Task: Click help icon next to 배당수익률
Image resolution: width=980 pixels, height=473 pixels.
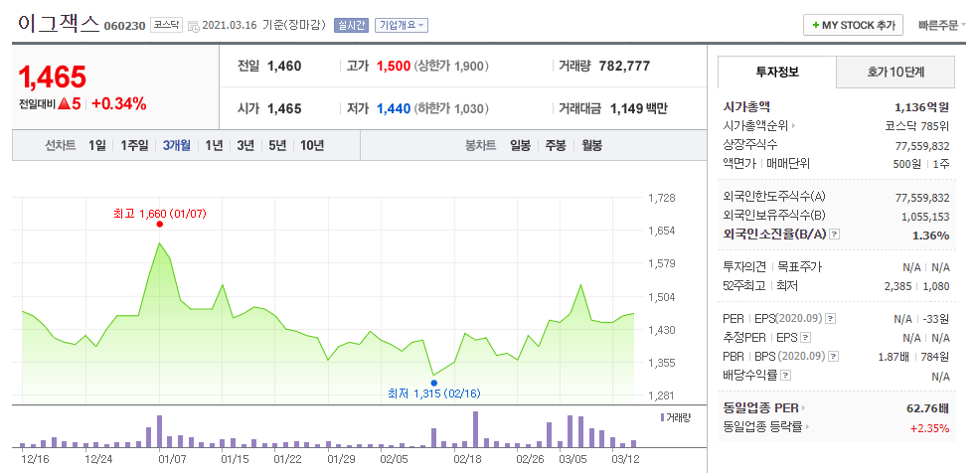Action: [x=786, y=376]
